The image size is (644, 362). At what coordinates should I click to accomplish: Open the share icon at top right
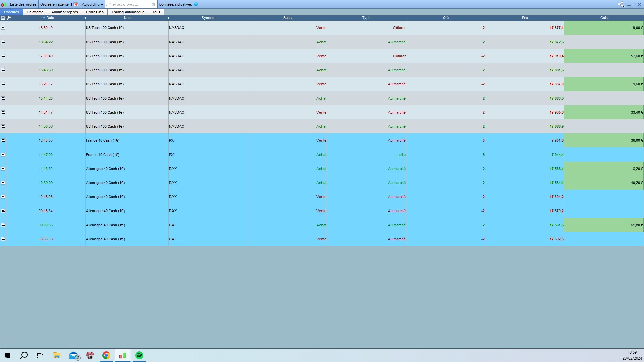pyautogui.click(x=621, y=4)
